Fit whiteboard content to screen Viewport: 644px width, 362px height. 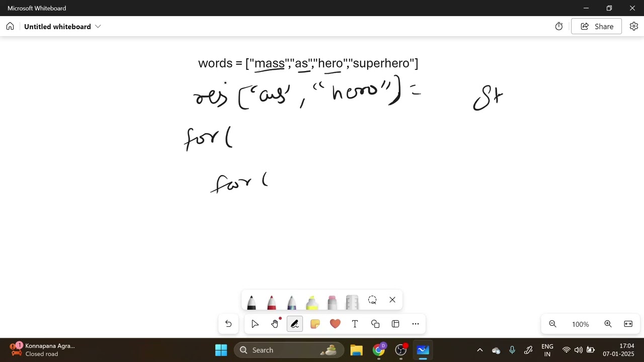628,324
